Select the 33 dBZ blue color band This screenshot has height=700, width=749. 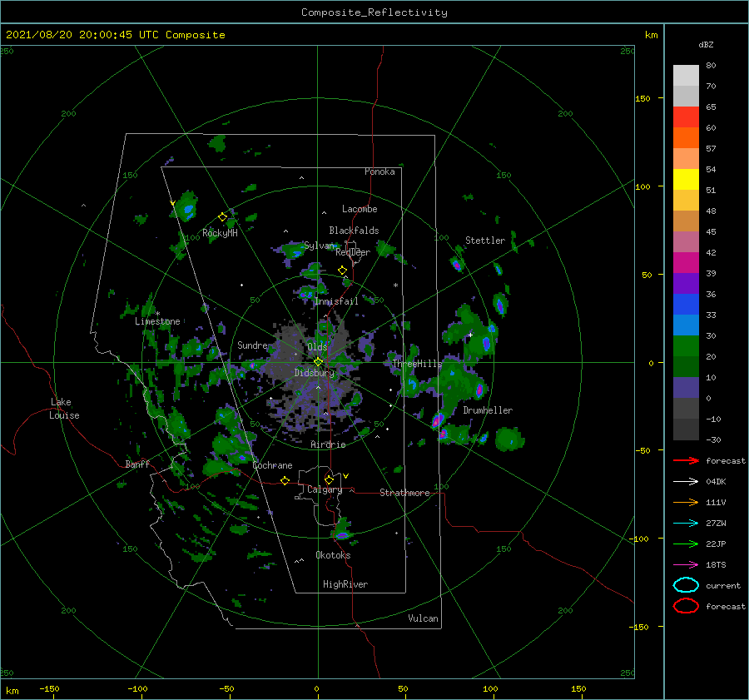point(686,304)
